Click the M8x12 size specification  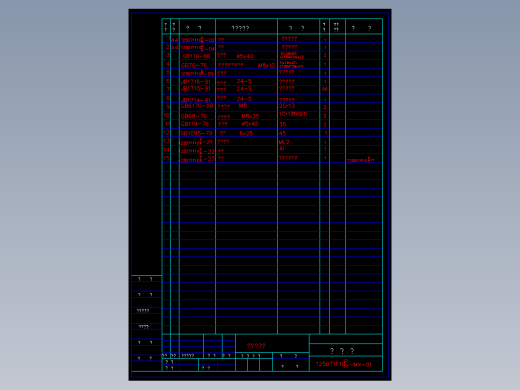(x=266, y=65)
